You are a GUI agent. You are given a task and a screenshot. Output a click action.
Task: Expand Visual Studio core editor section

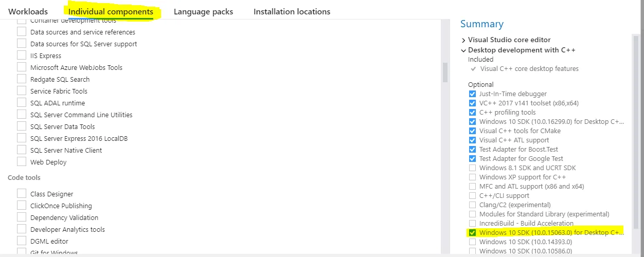463,40
